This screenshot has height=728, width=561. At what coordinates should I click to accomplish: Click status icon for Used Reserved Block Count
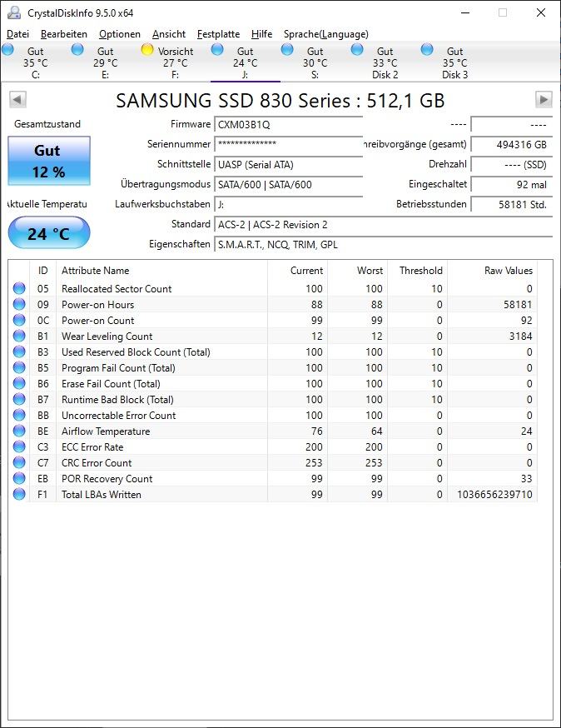click(19, 352)
